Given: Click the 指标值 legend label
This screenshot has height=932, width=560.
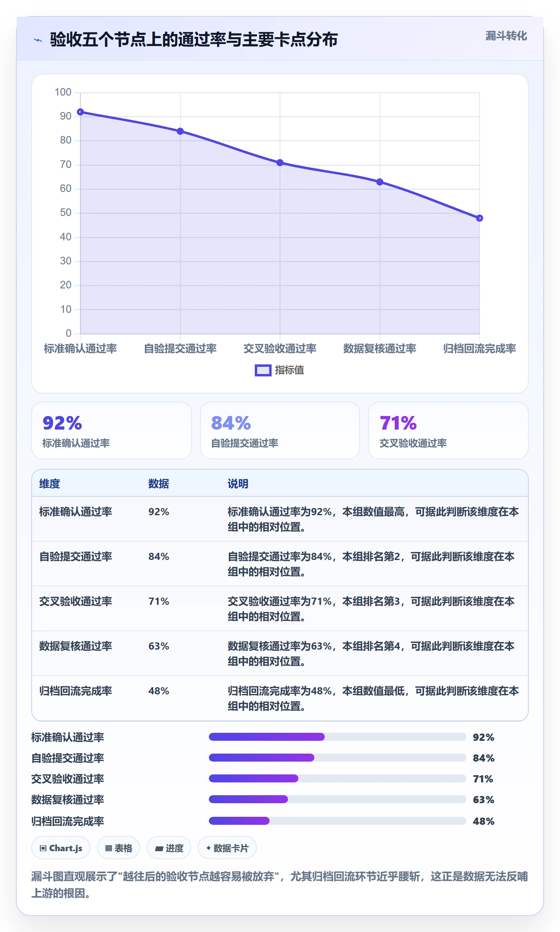Looking at the screenshot, I should tap(290, 370).
